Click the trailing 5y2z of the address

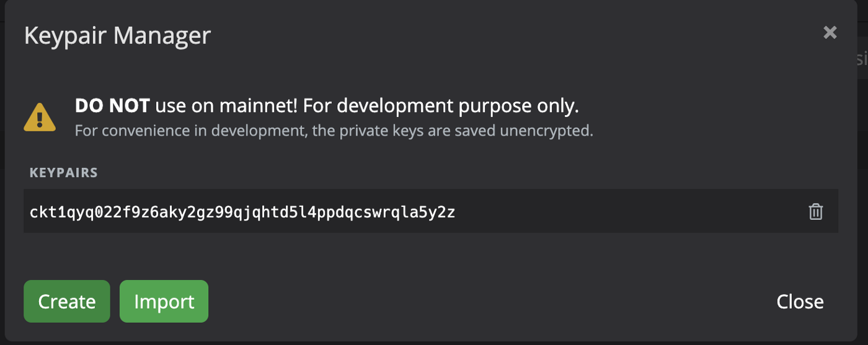click(x=438, y=212)
